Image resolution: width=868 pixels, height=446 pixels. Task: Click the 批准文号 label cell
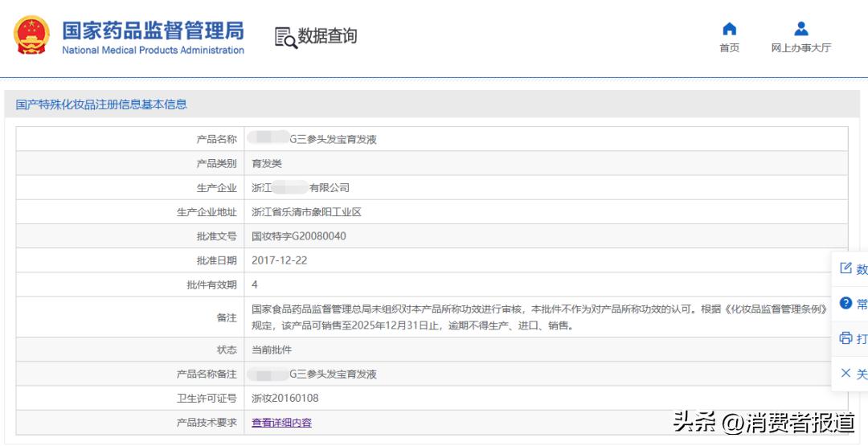click(x=130, y=236)
